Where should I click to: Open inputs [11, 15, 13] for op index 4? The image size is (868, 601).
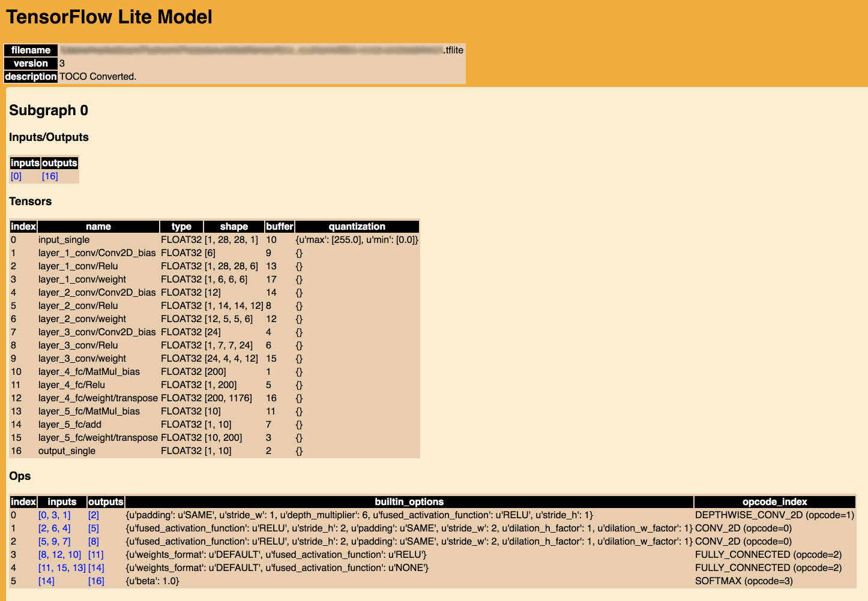click(62, 567)
